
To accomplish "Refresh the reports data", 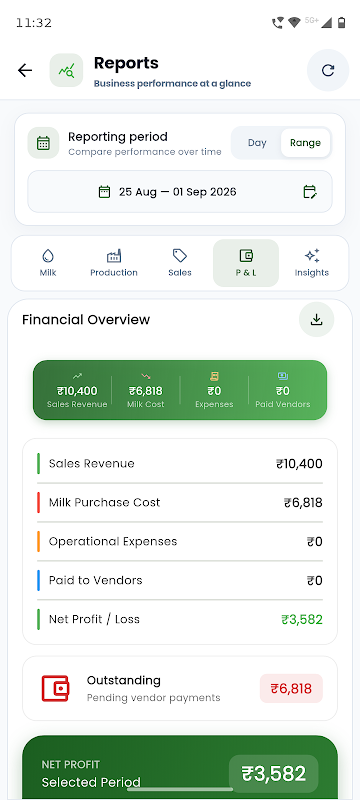I will [328, 70].
